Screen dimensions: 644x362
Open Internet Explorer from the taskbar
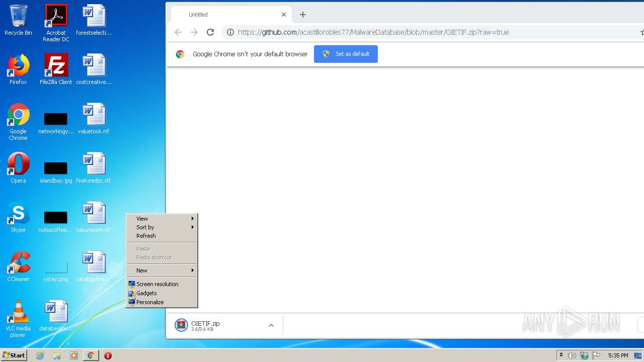(x=40, y=355)
